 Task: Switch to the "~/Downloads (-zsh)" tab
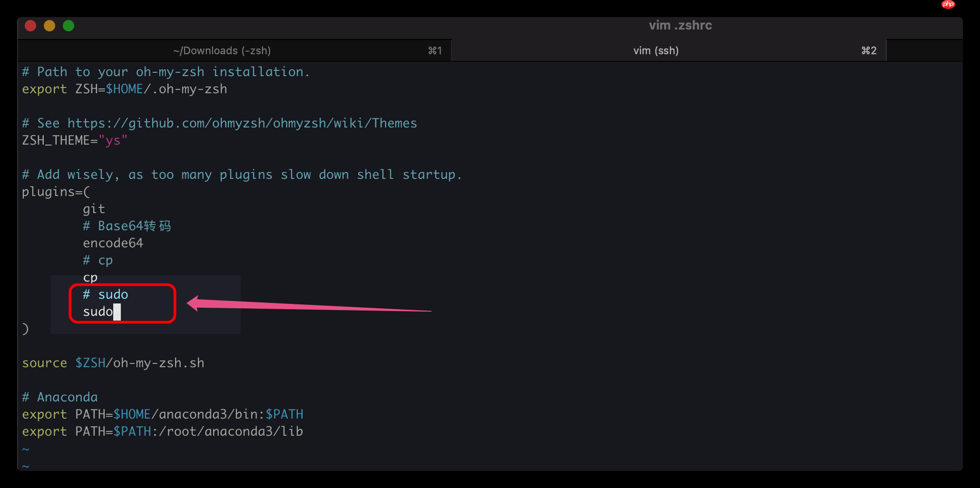coord(222,50)
